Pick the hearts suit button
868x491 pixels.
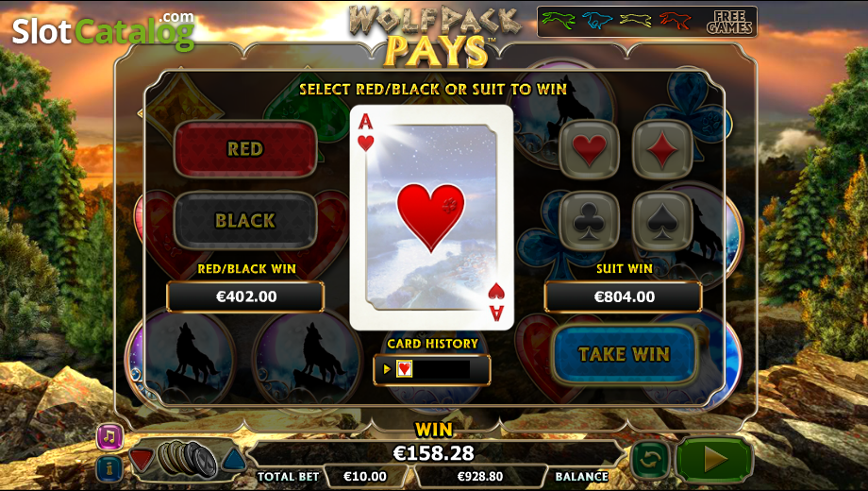click(589, 149)
